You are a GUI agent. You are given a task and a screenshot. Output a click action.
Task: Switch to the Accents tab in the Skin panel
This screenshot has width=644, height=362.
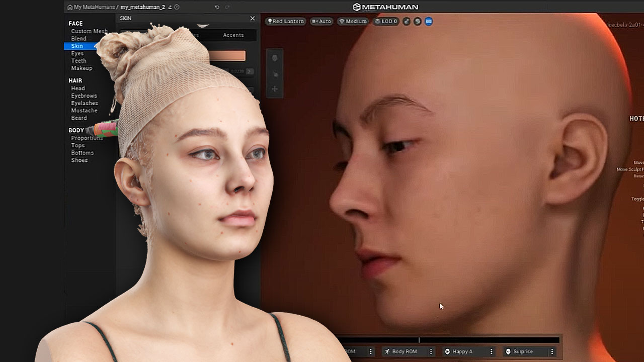(x=232, y=35)
